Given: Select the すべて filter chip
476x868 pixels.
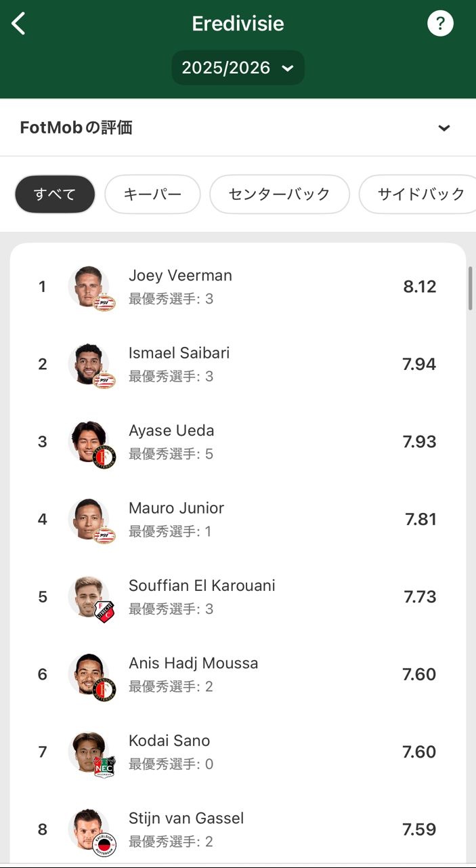Looking at the screenshot, I should tap(55, 194).
